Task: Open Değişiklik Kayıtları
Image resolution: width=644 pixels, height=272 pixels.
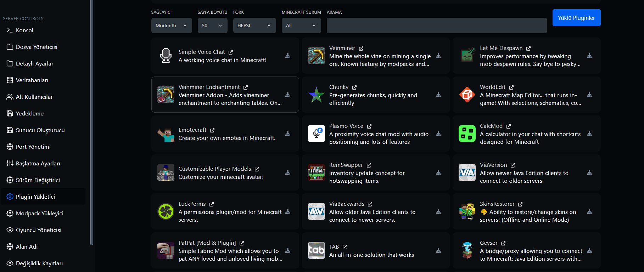Action: tap(43, 263)
